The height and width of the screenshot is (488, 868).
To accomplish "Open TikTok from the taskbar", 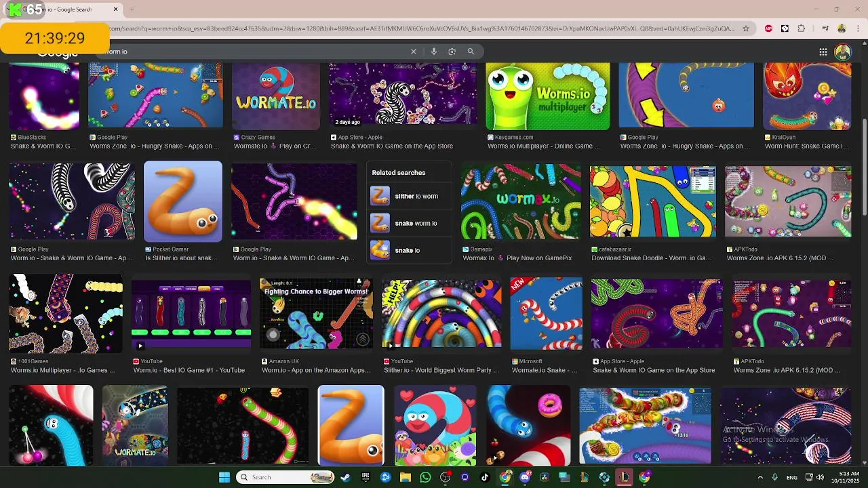I will [485, 477].
